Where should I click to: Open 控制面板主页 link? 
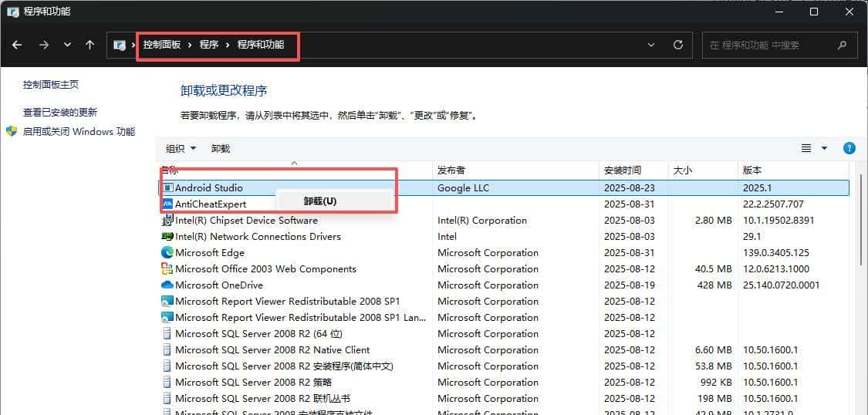[51, 85]
